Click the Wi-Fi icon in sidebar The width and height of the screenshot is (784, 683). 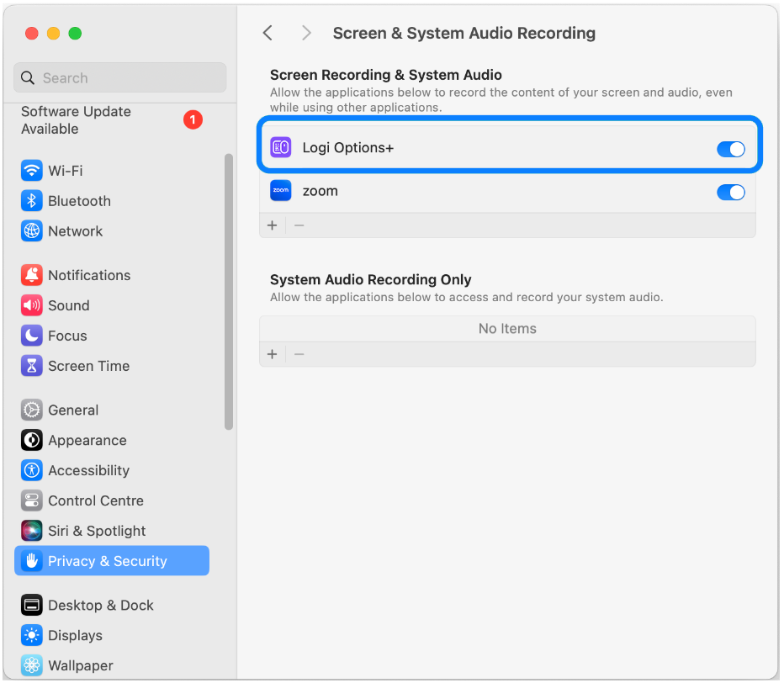[32, 171]
